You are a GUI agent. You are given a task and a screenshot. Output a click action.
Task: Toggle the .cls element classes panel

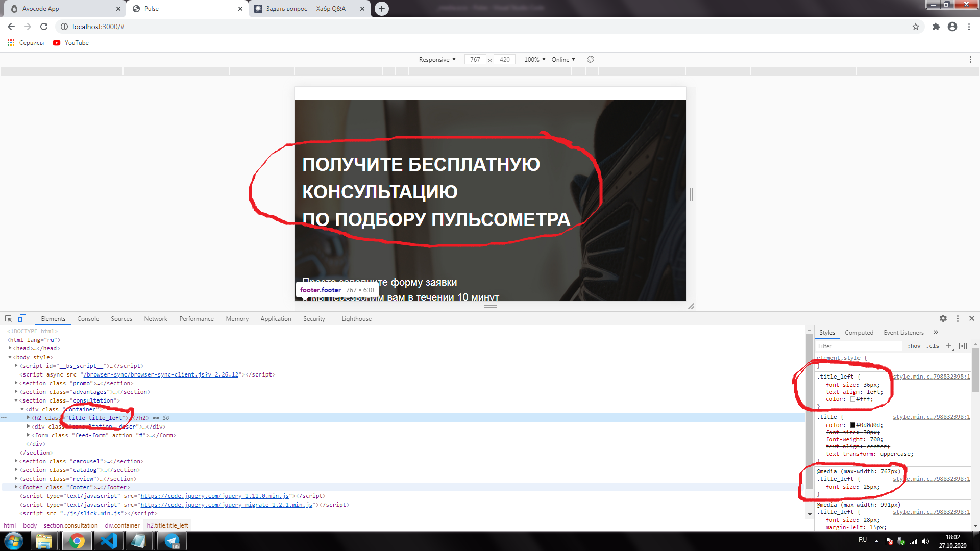[933, 346]
